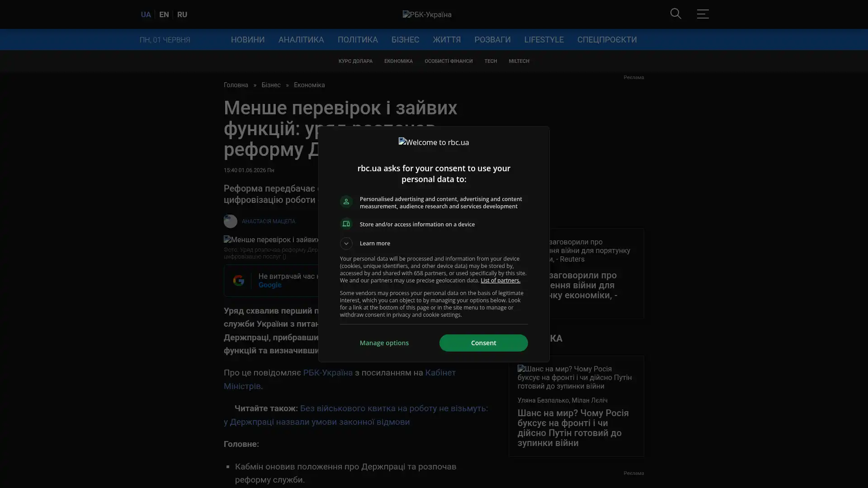The image size is (868, 488).
Task: Open the ПОЛІТИКА menu item
Action: (358, 40)
